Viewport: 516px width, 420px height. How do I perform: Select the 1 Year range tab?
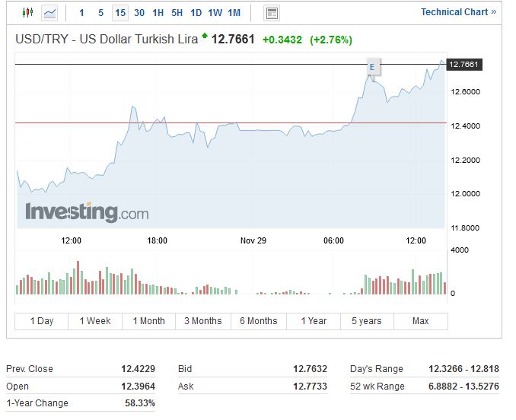coord(314,321)
